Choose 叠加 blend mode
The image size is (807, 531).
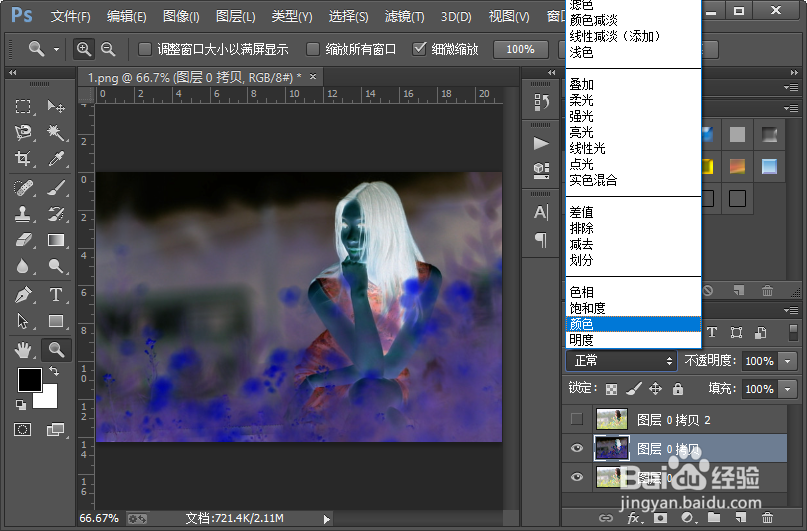point(634,84)
